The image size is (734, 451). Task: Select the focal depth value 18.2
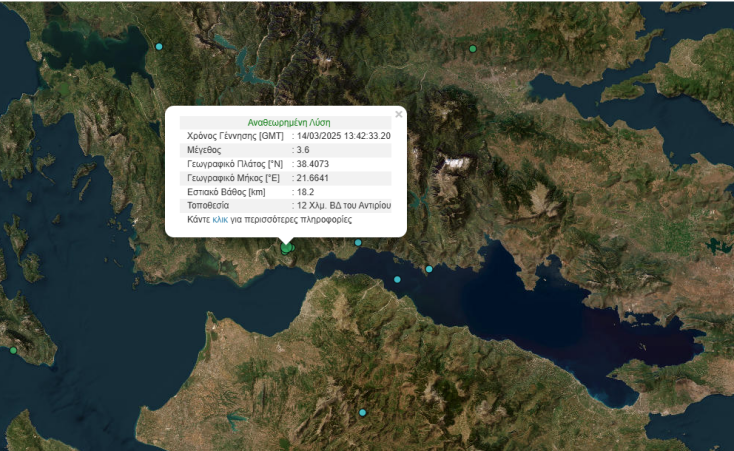click(x=305, y=191)
